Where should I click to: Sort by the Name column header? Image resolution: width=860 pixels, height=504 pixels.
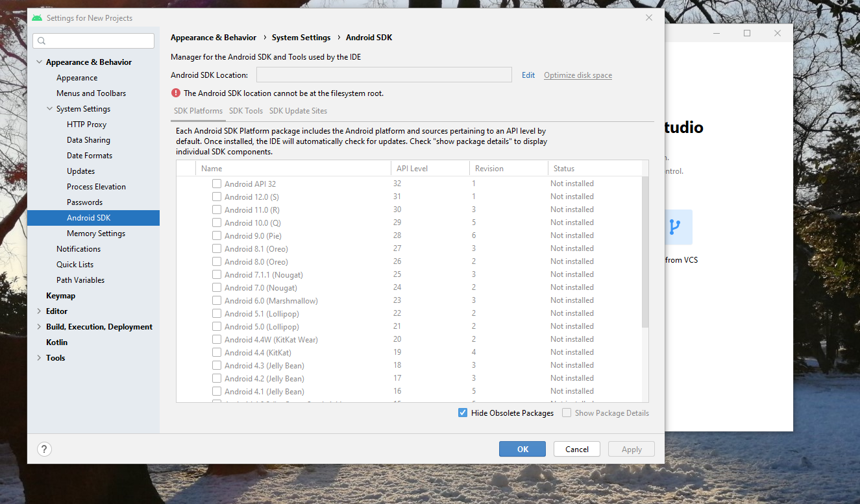coord(293,169)
